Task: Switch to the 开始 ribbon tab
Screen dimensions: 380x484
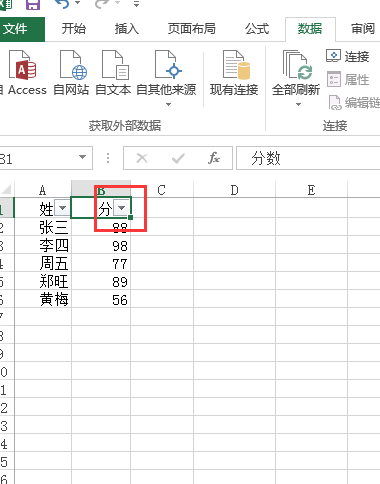Action: (x=74, y=29)
